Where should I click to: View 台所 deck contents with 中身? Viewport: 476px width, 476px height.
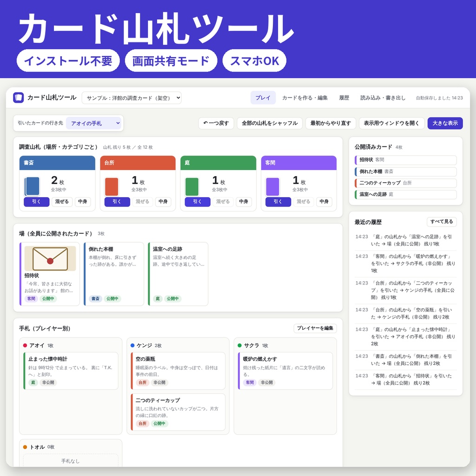coord(163,202)
